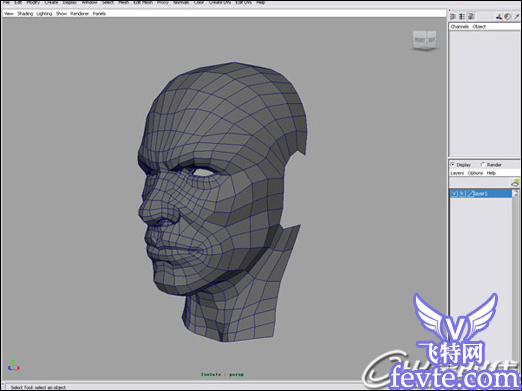Show only the Channel Box icon

click(453, 16)
